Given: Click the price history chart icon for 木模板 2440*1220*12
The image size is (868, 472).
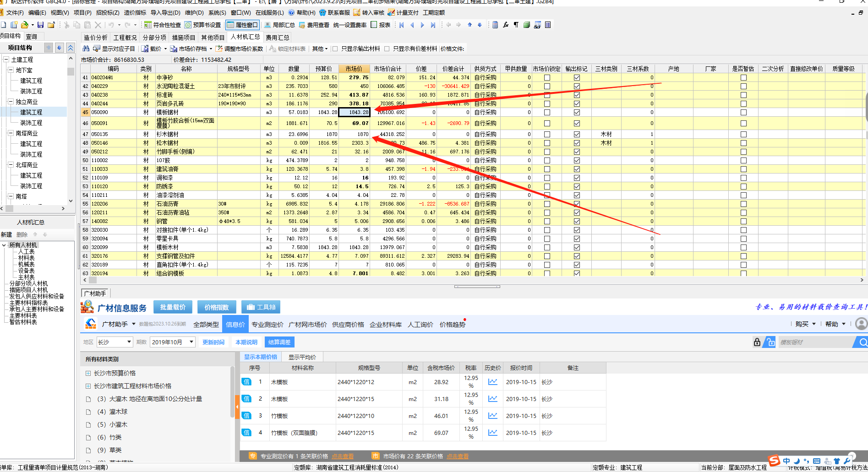Looking at the screenshot, I should point(492,382).
